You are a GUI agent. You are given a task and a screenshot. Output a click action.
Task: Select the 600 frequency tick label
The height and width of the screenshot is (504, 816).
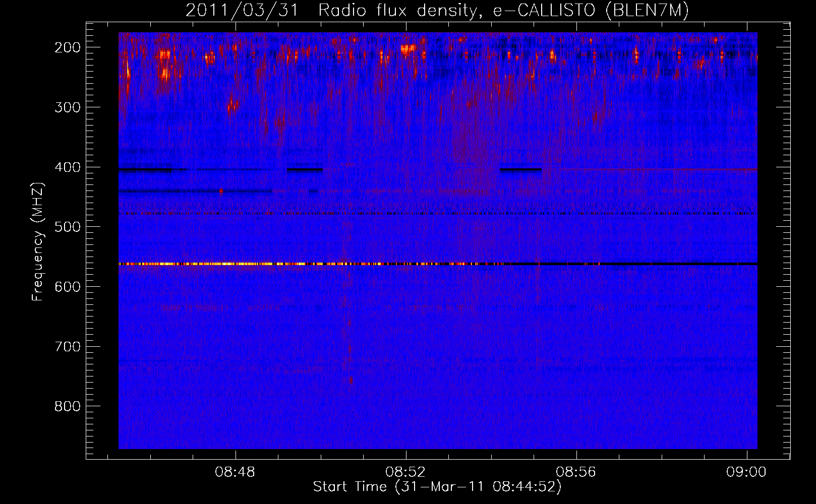(x=68, y=287)
